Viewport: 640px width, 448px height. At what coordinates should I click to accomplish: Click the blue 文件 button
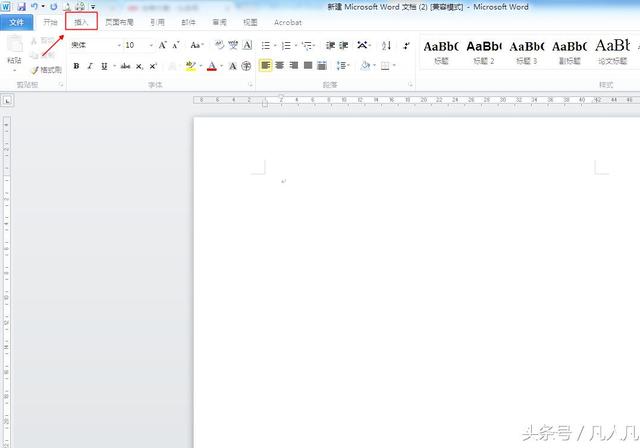[x=18, y=21]
